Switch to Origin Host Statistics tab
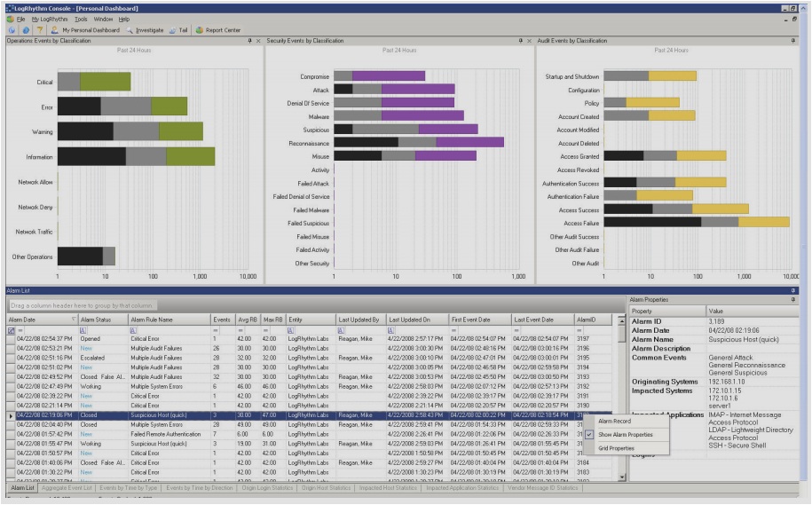 point(326,488)
